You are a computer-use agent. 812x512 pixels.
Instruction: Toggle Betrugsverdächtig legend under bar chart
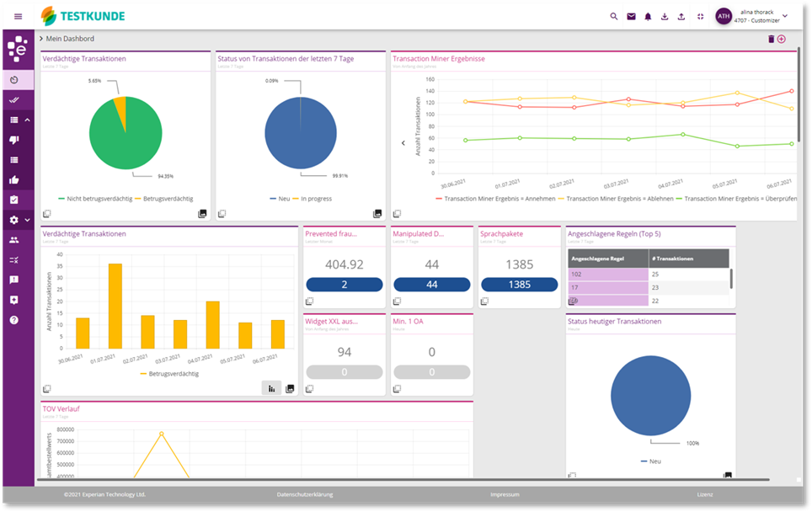169,374
